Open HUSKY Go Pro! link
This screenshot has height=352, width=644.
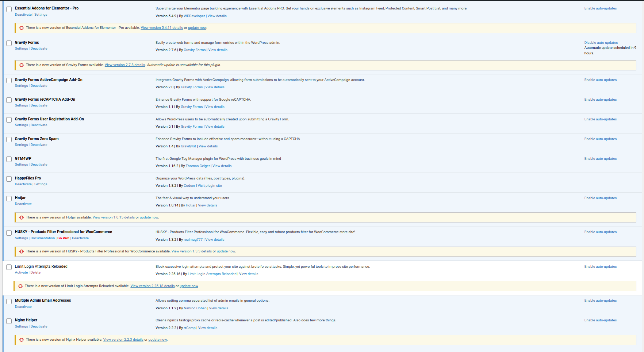[63, 238]
